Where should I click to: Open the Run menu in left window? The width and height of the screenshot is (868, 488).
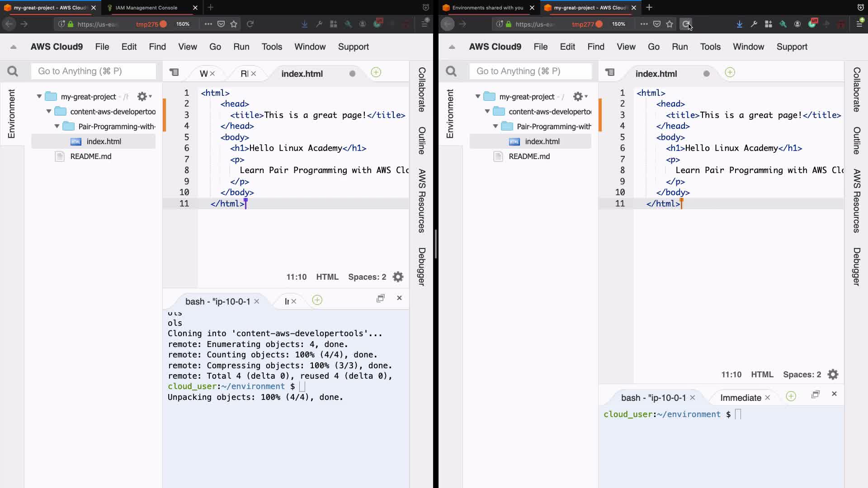241,47
